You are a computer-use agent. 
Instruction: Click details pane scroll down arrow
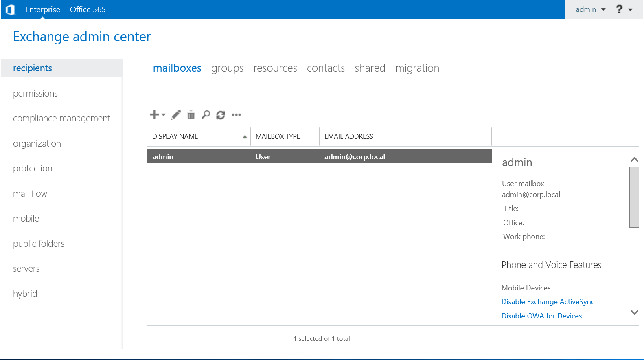[634, 312]
